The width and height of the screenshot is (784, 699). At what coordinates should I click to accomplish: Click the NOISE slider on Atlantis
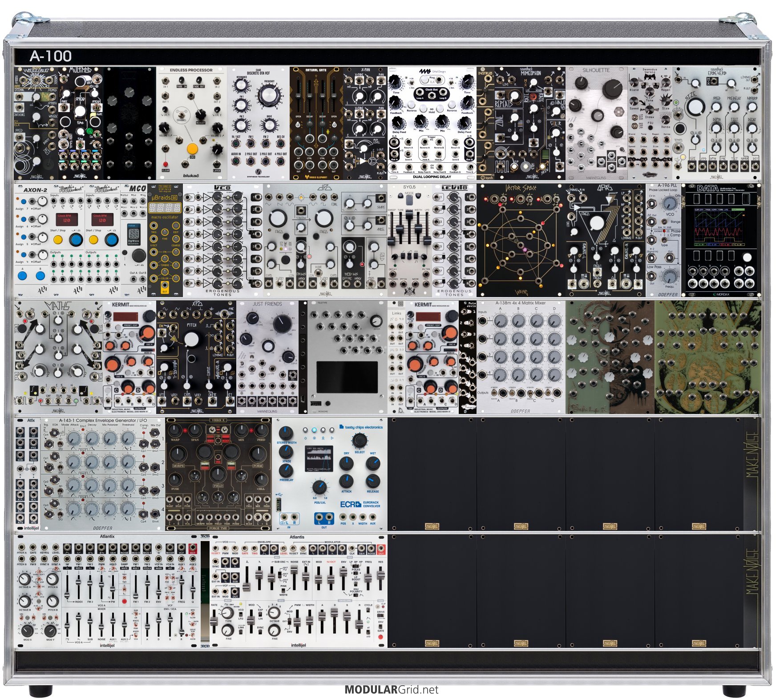pos(295,577)
